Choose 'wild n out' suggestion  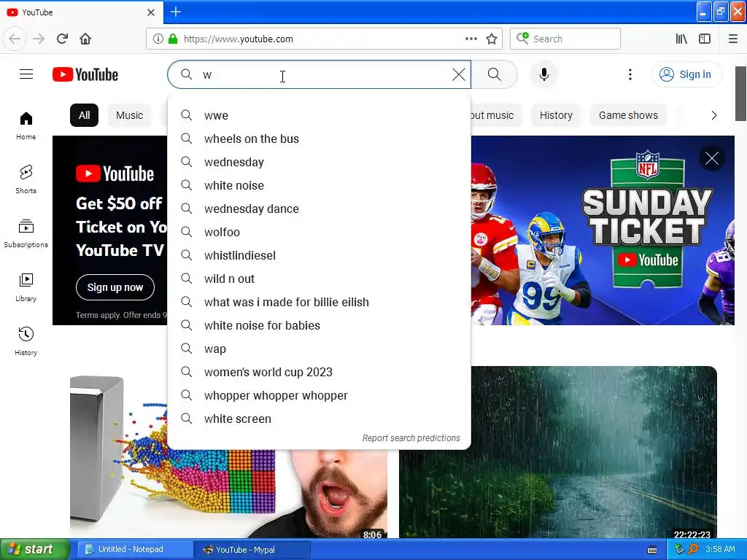[320, 279]
